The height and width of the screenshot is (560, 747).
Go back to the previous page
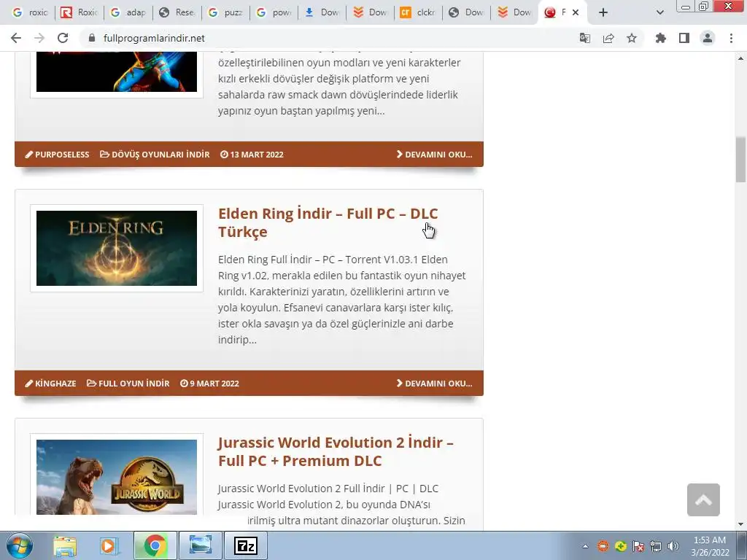(16, 38)
